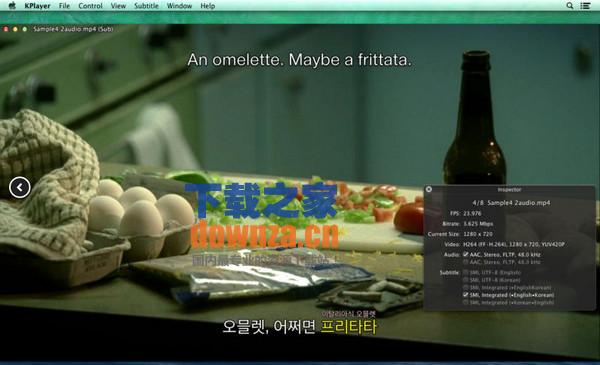Uncheck the checked SMI Integrated English•Korean subtitle
The width and height of the screenshot is (600, 365).
click(x=466, y=295)
